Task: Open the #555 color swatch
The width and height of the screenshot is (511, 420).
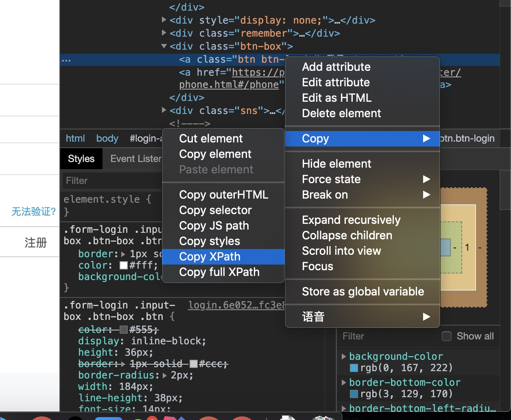Action: click(x=124, y=330)
